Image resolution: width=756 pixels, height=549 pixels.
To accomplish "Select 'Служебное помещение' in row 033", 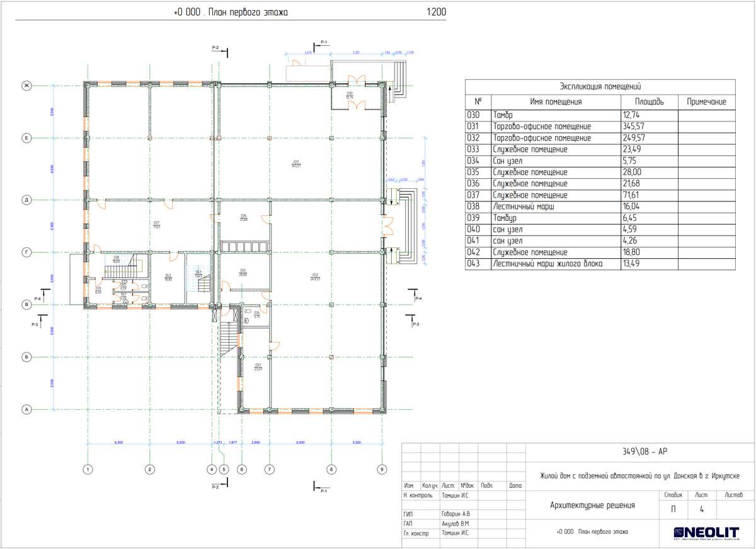I will coord(530,149).
